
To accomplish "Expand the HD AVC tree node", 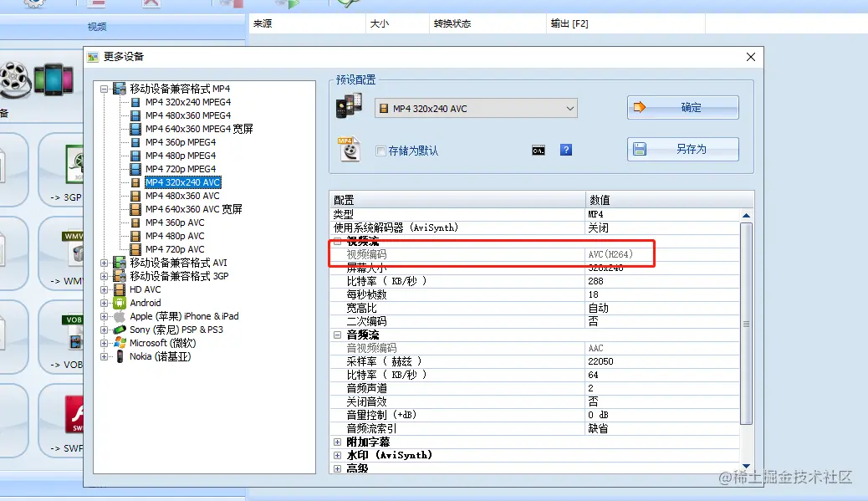I will pyautogui.click(x=104, y=289).
